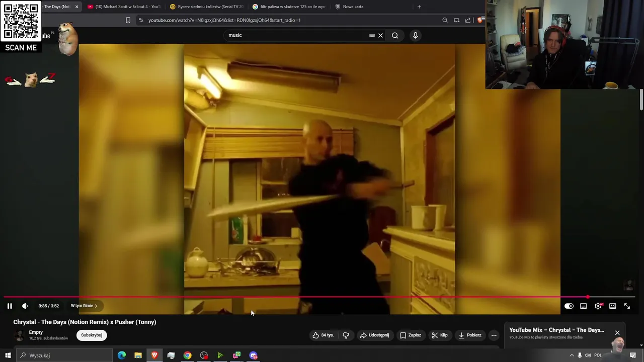Screen dimensions: 644x362
Task: Open the tray microphone icon
Action: (x=580, y=355)
